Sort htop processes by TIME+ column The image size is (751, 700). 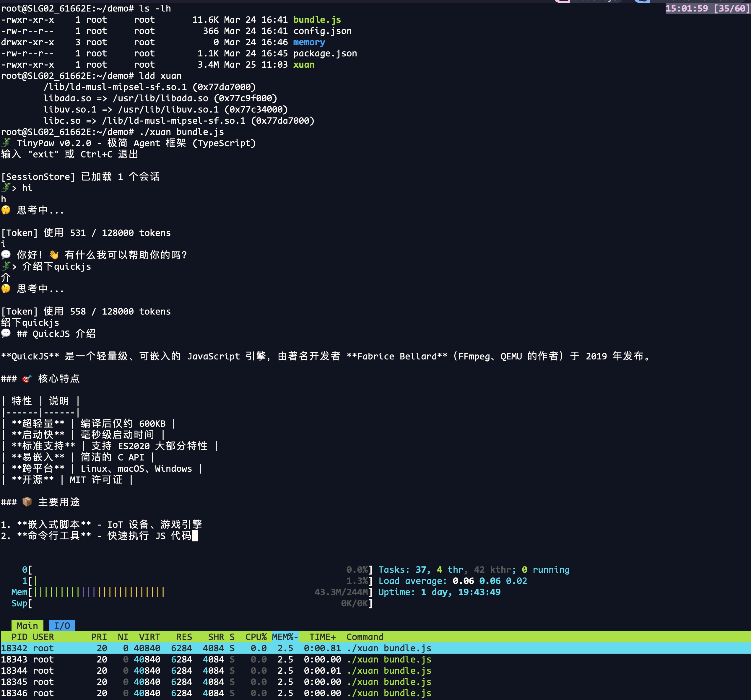323,637
